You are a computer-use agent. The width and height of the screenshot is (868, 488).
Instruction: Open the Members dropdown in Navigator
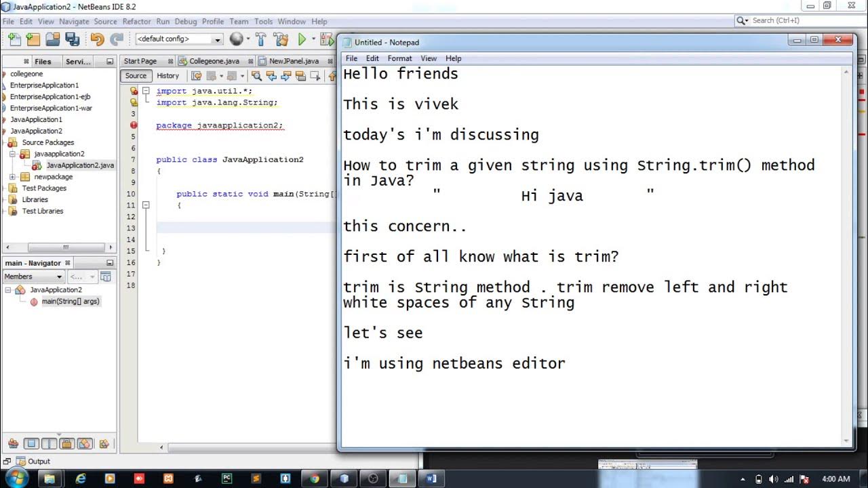(33, 277)
